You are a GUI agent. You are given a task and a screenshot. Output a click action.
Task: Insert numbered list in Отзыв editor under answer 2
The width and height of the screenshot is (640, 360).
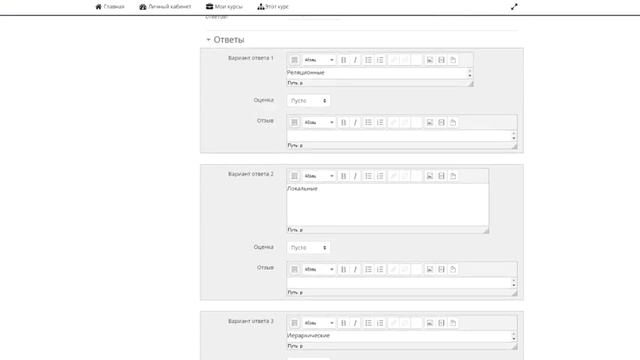coord(380,269)
